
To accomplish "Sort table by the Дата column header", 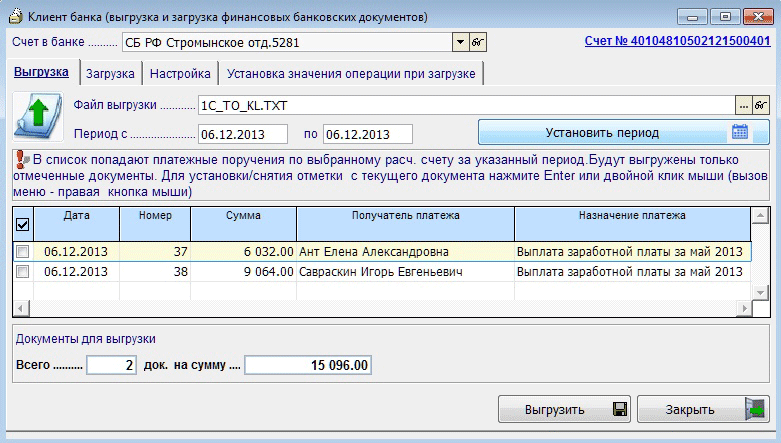I will (x=76, y=215).
